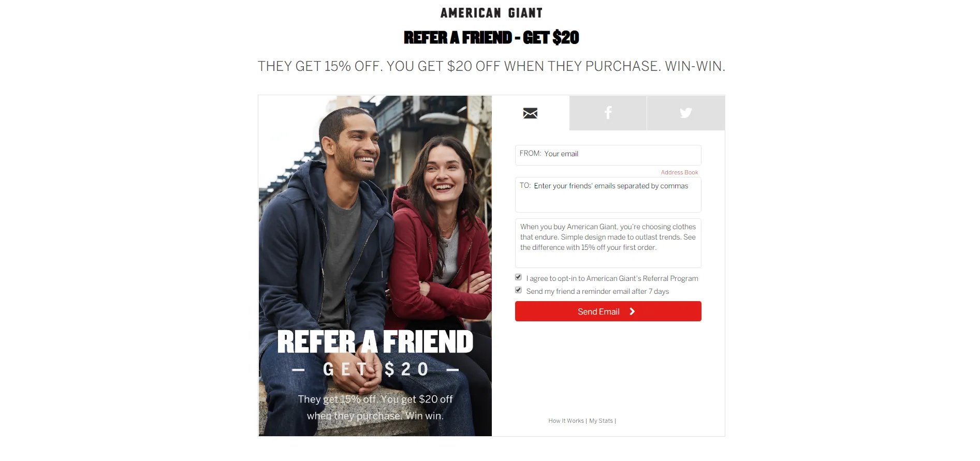Screen dimensions: 980x461
Task: View the My Stats link
Action: pos(601,421)
